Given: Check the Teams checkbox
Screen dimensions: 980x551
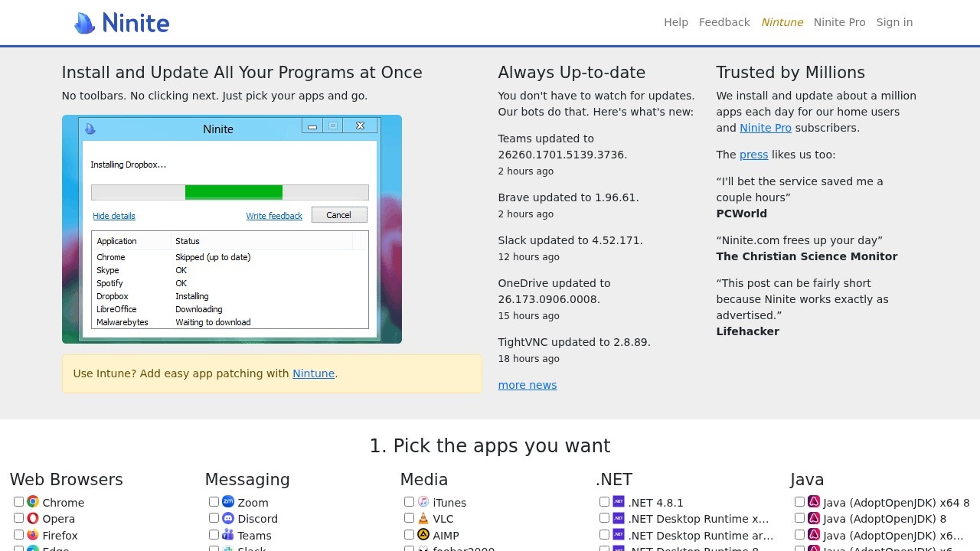Looking at the screenshot, I should pos(214,535).
